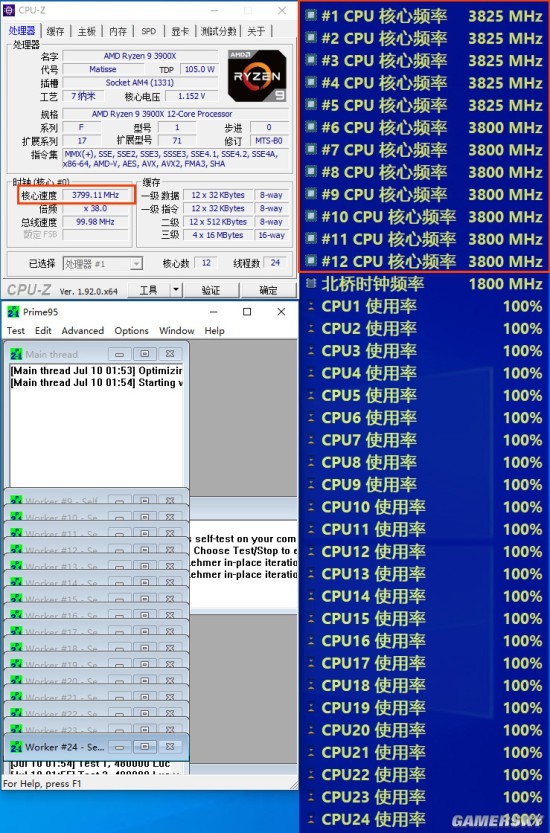Select the Worker #24 window title
550x833 pixels.
point(65,747)
